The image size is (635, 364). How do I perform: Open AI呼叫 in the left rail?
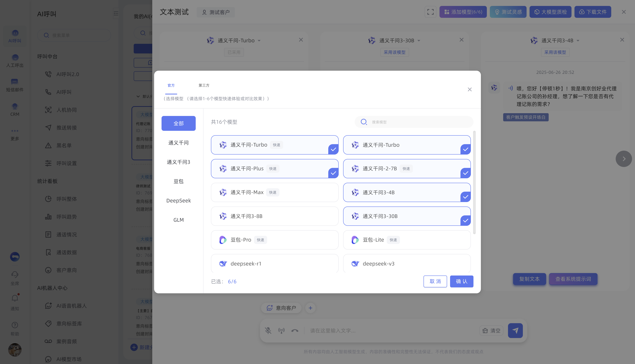pos(15,36)
